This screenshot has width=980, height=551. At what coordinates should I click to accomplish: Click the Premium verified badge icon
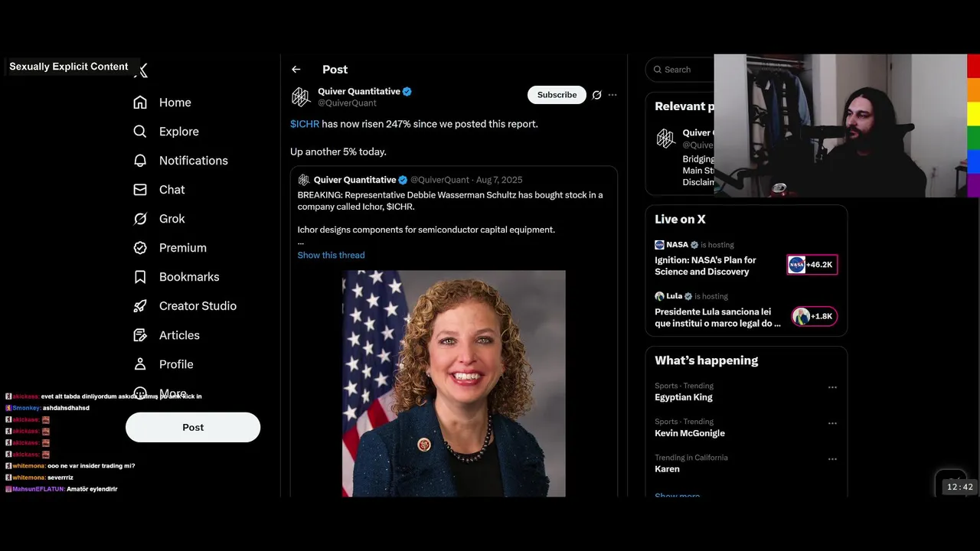pyautogui.click(x=140, y=248)
